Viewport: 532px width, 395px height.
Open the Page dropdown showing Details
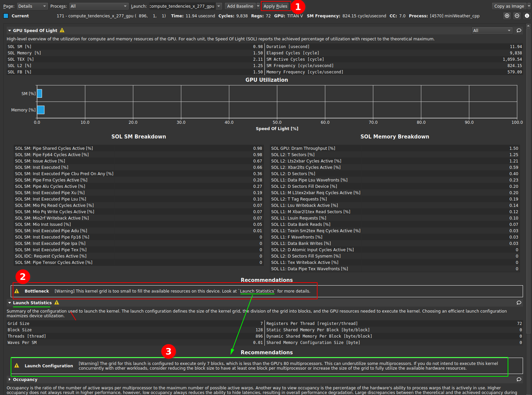32,6
